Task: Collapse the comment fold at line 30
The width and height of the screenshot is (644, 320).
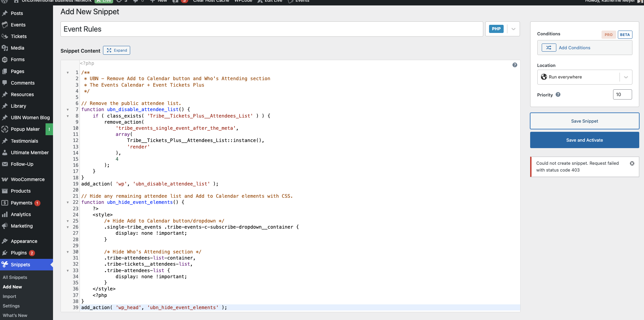Action: [x=68, y=252]
